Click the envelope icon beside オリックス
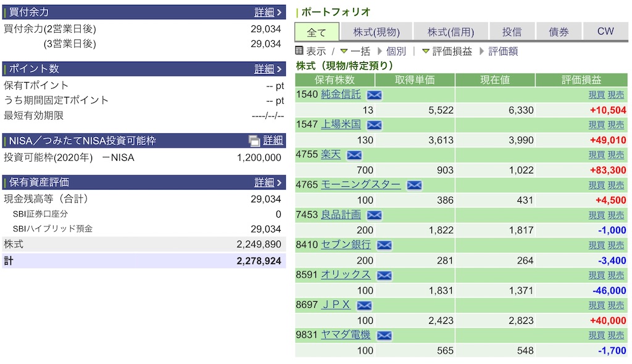This screenshot has height=364, width=632. [x=384, y=275]
